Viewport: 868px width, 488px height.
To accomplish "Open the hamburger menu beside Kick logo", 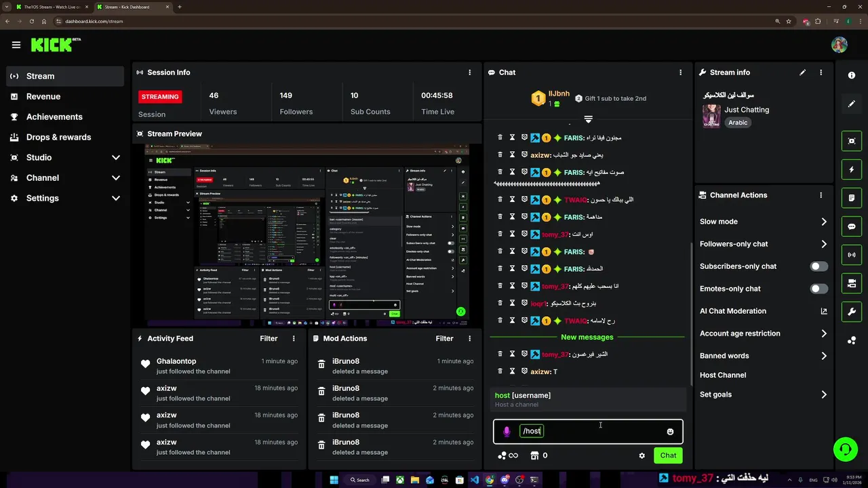I will click(16, 45).
